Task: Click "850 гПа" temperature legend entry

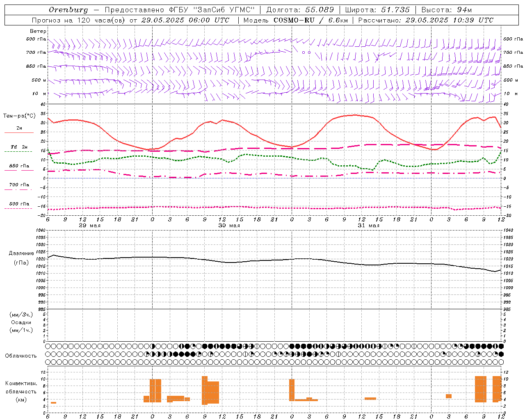Action: 19,166
